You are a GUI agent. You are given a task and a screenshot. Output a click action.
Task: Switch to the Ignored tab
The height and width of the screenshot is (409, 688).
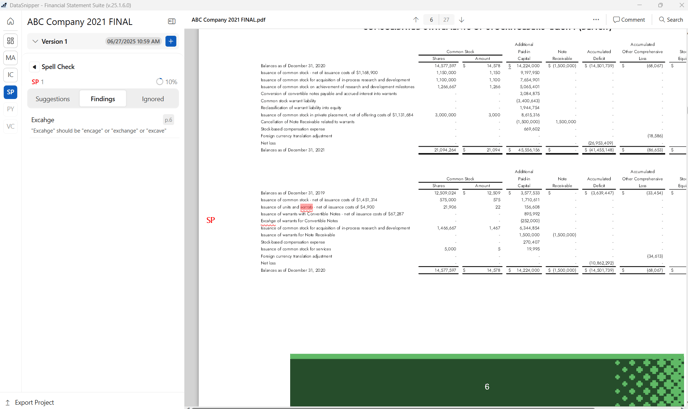tap(153, 99)
